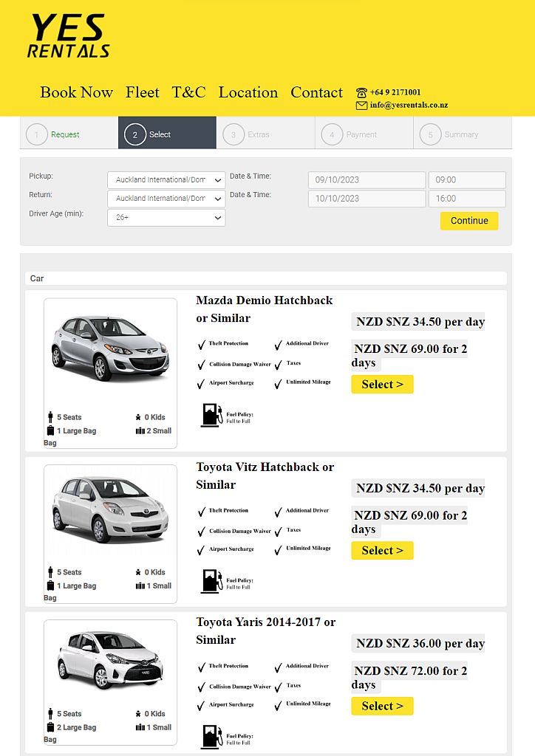Viewport: 535px width, 756px height.
Task: Select the Toyota Yaris 2014-2017
Action: (x=382, y=707)
